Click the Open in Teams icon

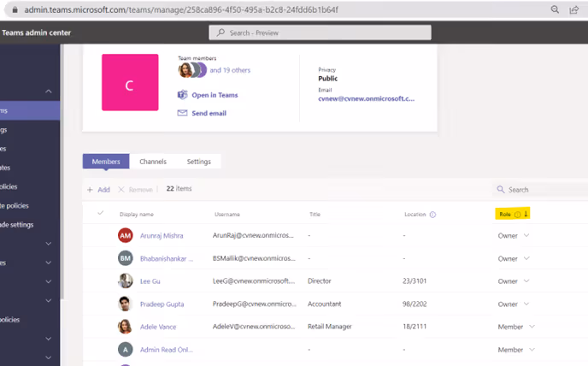click(x=182, y=95)
